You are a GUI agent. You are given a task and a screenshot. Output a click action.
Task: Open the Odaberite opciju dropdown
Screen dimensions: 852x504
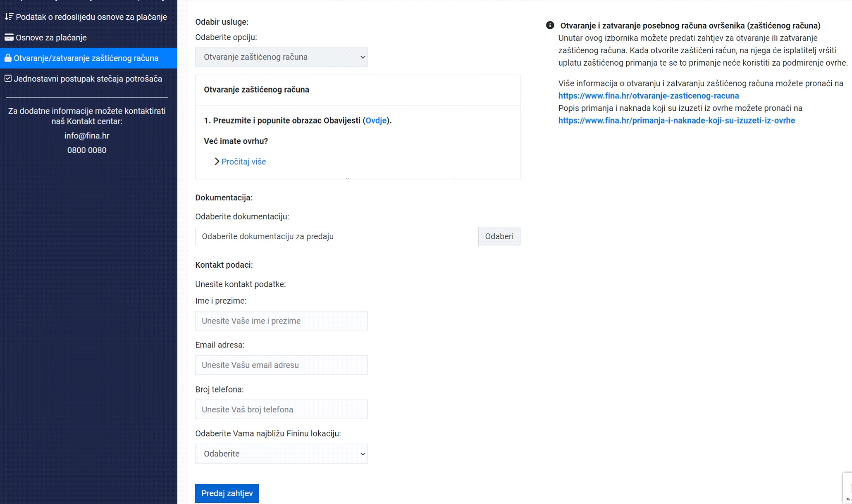point(281,57)
